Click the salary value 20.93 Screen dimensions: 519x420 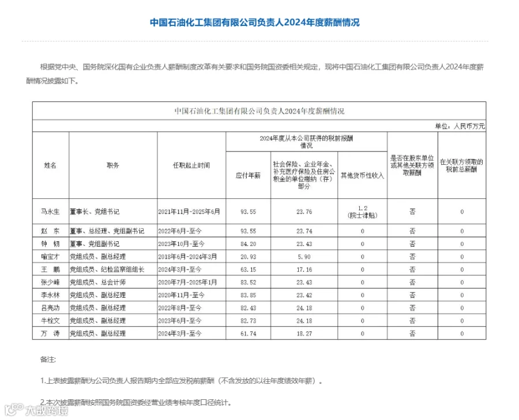pyautogui.click(x=248, y=257)
